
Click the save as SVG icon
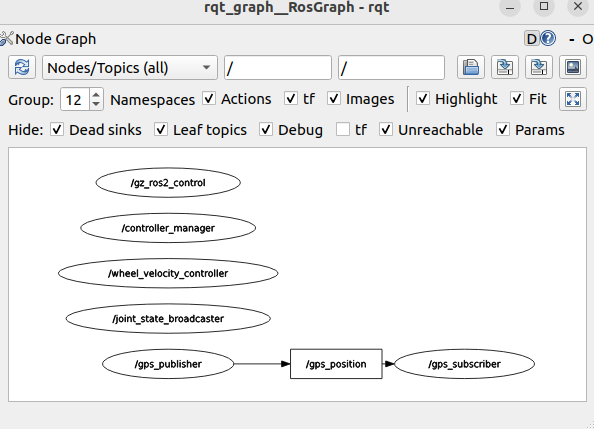tap(539, 67)
